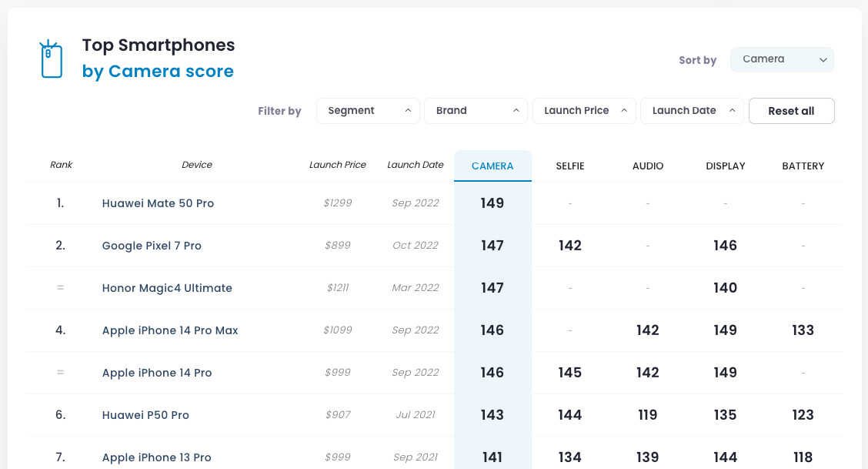Click the $1299 launch price of Huawei Mate 50 Pro
The height and width of the screenshot is (469, 868).
click(338, 203)
